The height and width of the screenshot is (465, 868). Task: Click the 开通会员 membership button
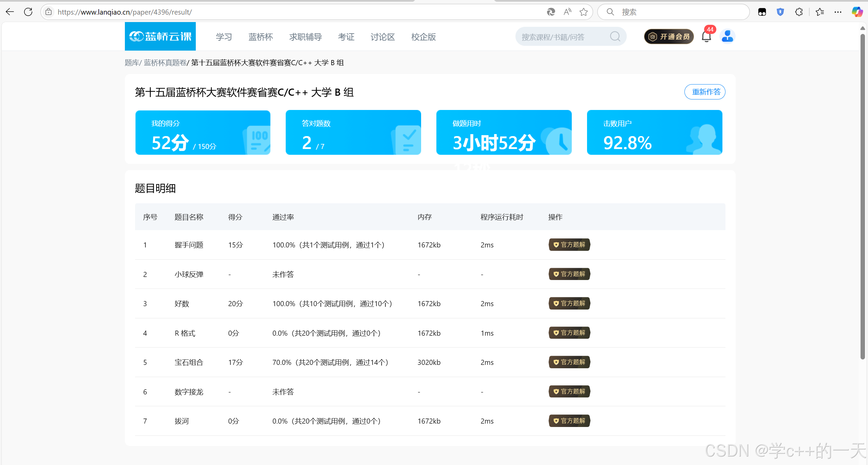(x=669, y=37)
